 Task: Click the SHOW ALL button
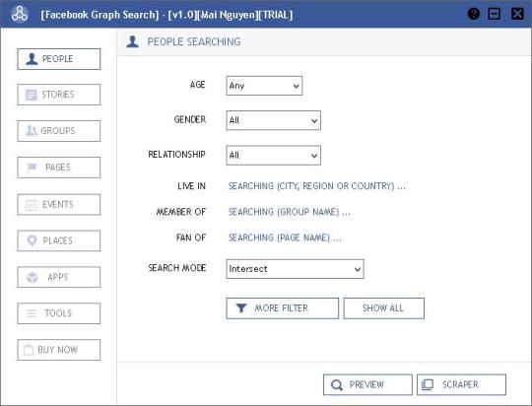point(384,308)
